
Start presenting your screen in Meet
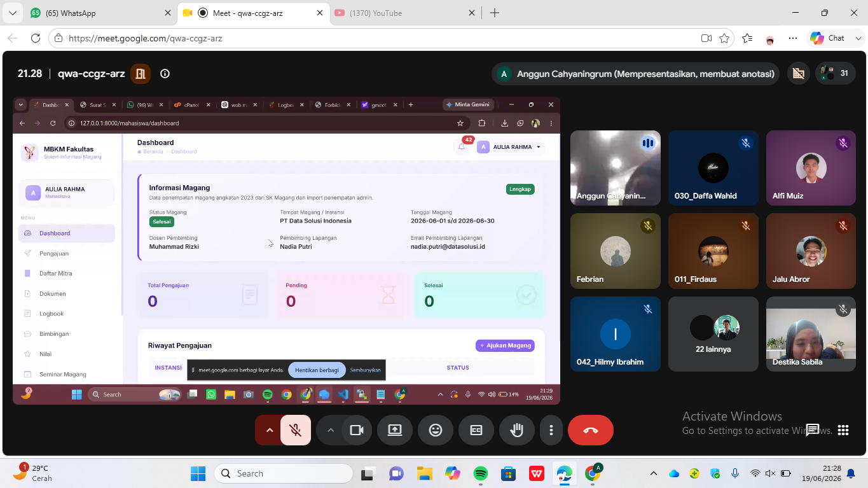point(395,430)
